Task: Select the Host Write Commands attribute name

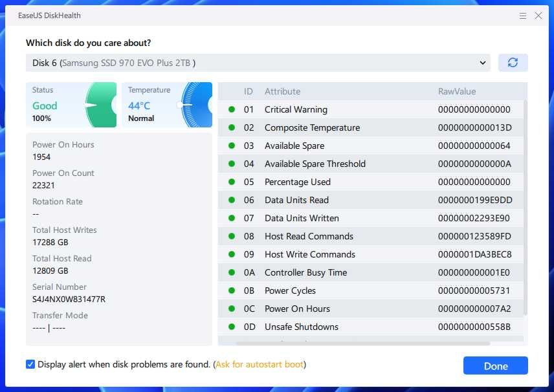Action: [309, 254]
